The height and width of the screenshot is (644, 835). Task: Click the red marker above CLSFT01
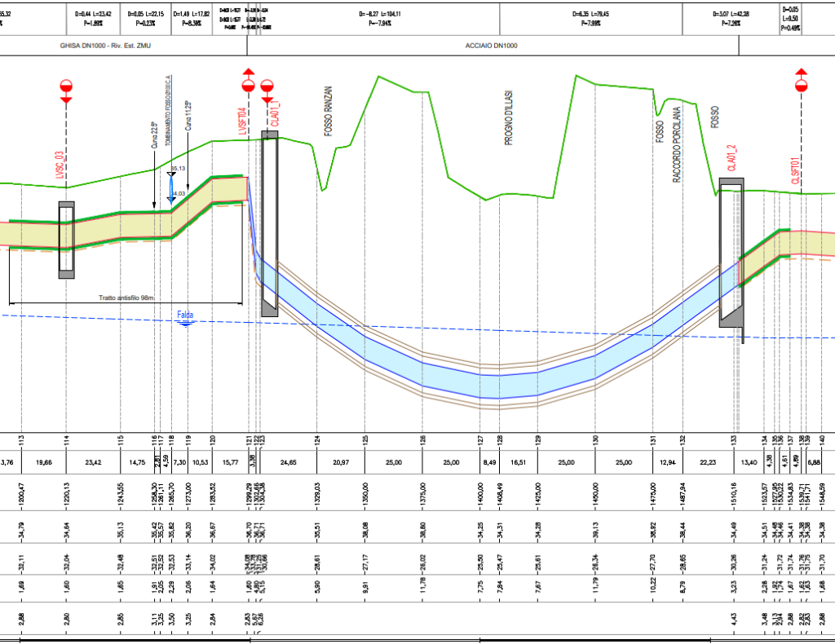[x=802, y=85]
